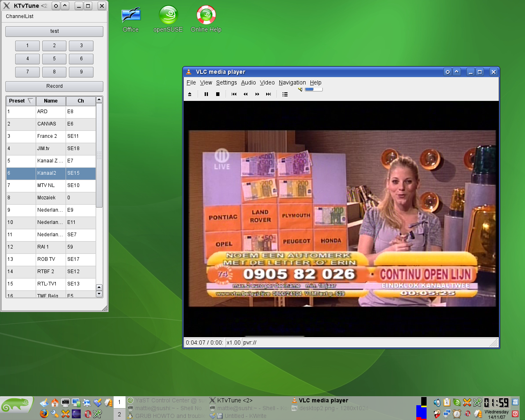Switch to virtual desktop 2

(119, 414)
